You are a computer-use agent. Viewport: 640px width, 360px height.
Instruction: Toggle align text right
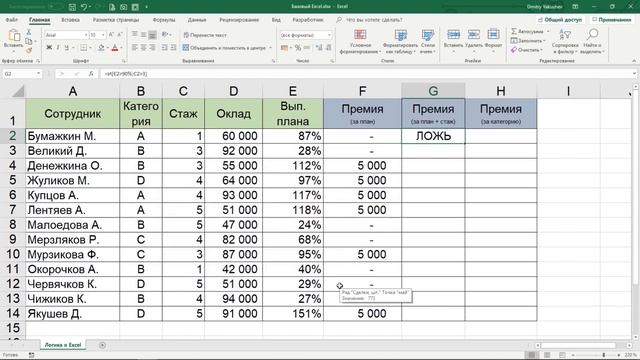point(152,48)
